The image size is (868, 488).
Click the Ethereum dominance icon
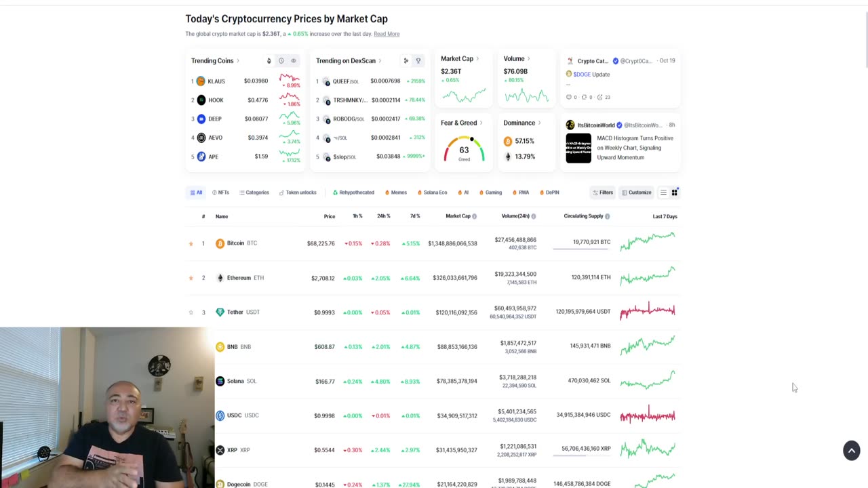[x=508, y=157]
